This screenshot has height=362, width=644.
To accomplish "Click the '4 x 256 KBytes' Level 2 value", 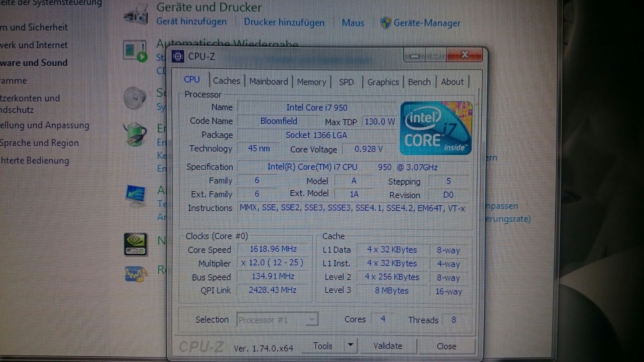I will pyautogui.click(x=391, y=277).
